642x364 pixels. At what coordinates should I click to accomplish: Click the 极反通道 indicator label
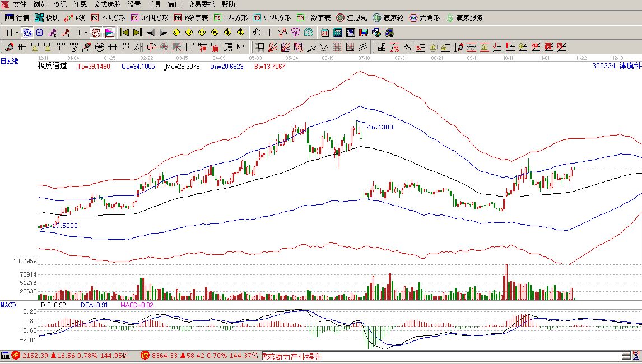click(52, 66)
